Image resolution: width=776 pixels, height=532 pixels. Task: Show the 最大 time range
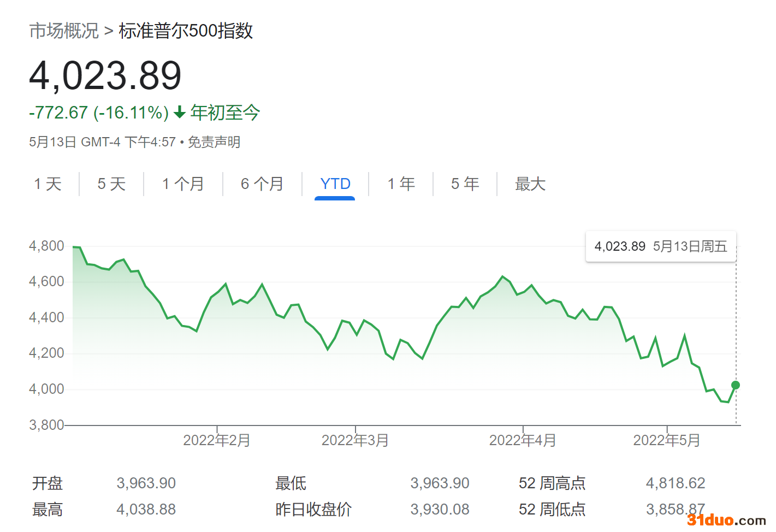pyautogui.click(x=530, y=184)
